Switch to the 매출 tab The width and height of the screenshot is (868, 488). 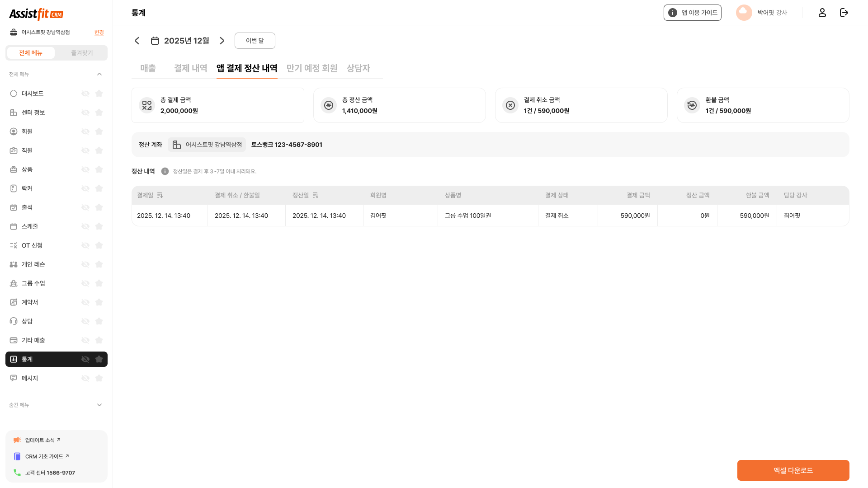click(148, 68)
